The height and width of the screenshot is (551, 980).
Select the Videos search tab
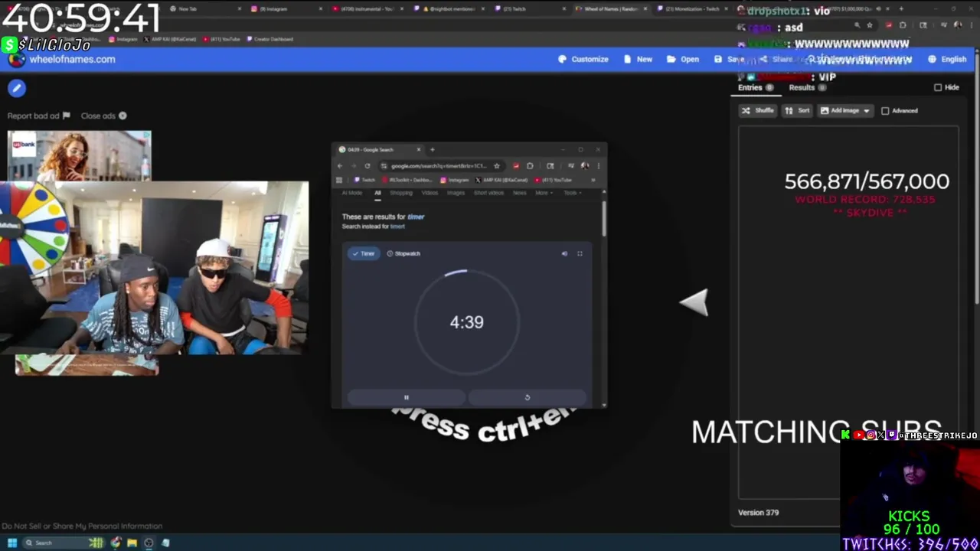tap(430, 193)
